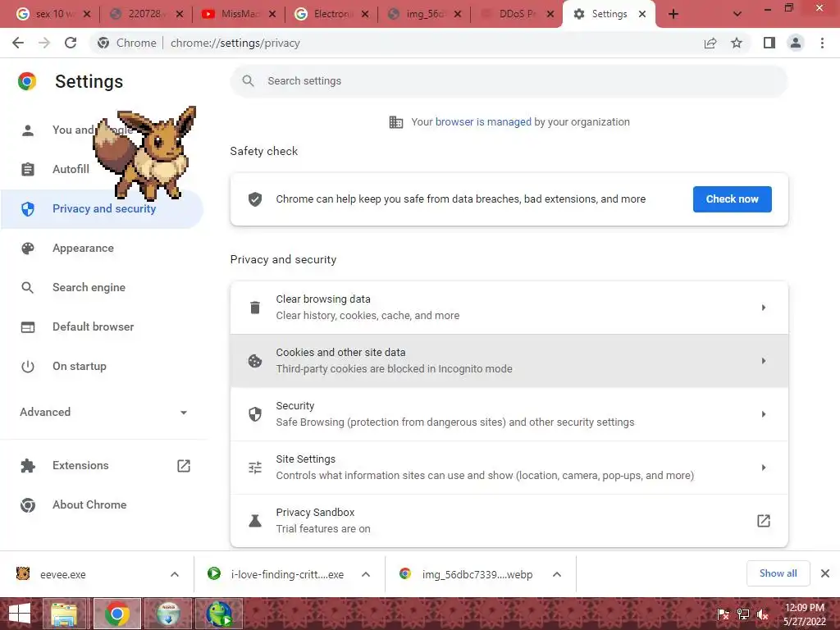Open On startup settings
Screen dimensions: 840x630
[x=80, y=367]
